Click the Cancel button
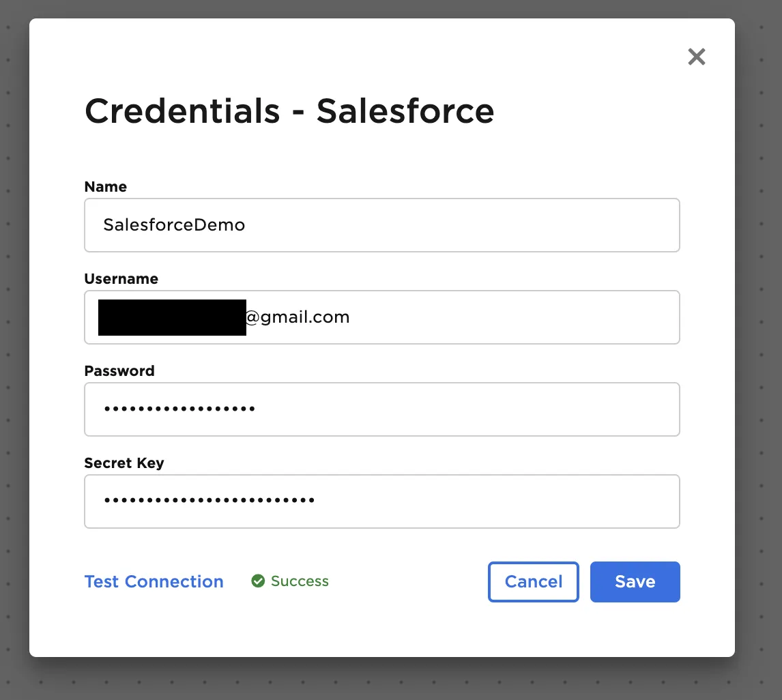Screen dimensions: 782x700 [x=533, y=581]
